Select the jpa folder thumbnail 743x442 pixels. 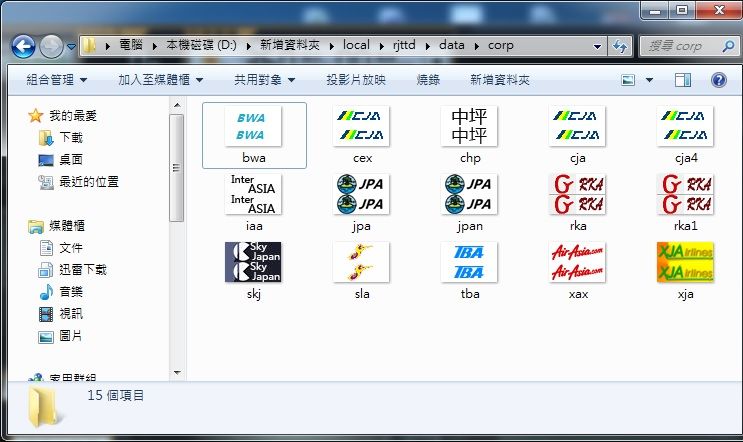[x=362, y=194]
